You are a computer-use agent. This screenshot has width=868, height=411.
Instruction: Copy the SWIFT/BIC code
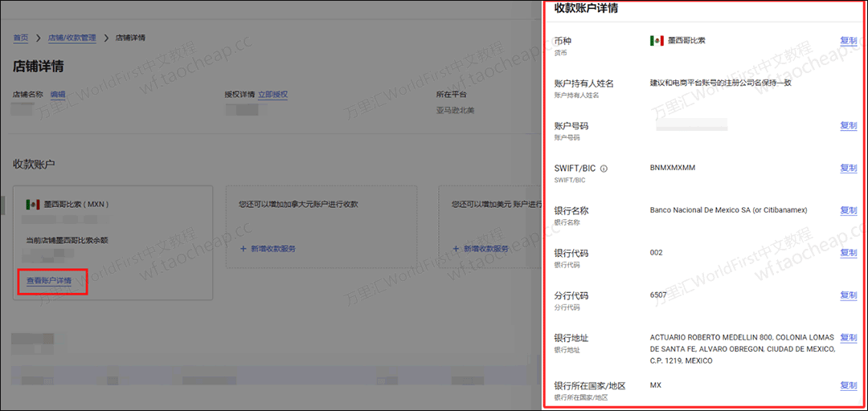click(x=849, y=168)
